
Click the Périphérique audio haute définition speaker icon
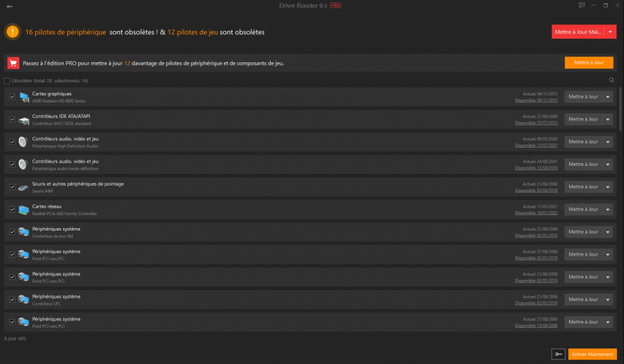23,165
